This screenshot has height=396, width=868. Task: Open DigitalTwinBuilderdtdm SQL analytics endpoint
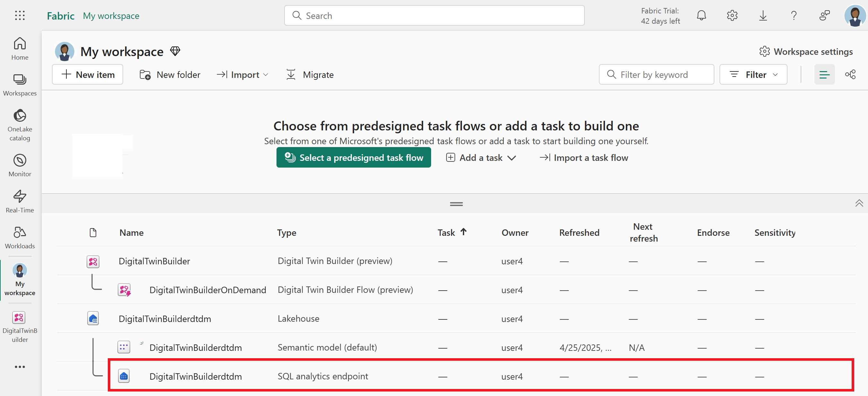pos(195,376)
